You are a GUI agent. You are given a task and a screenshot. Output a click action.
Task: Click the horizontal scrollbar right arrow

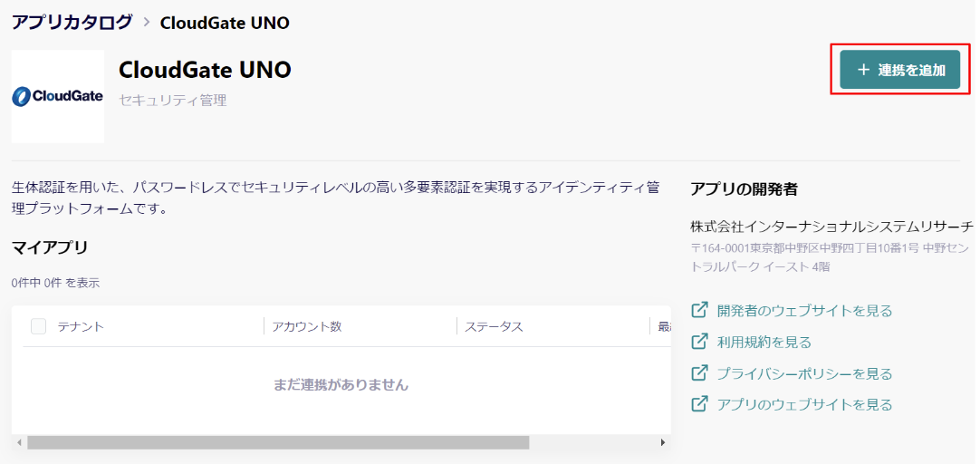pyautogui.click(x=663, y=443)
